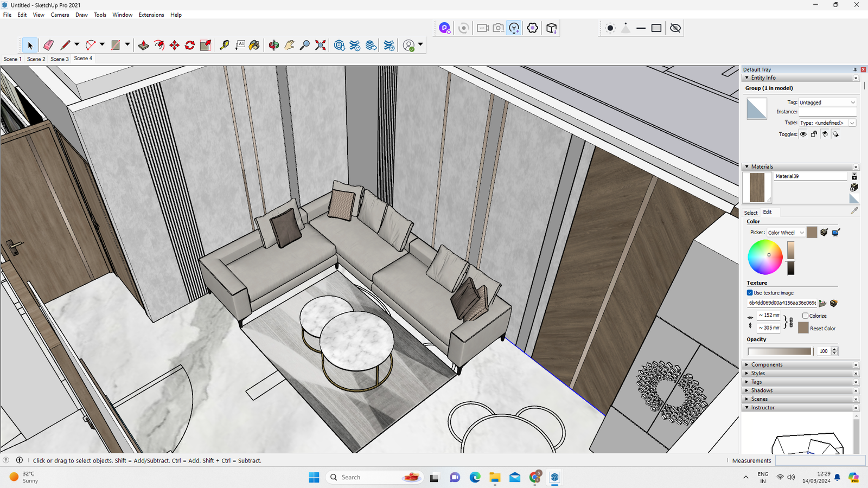
Task: Pick the material eyedropper sampler
Action: [854, 211]
